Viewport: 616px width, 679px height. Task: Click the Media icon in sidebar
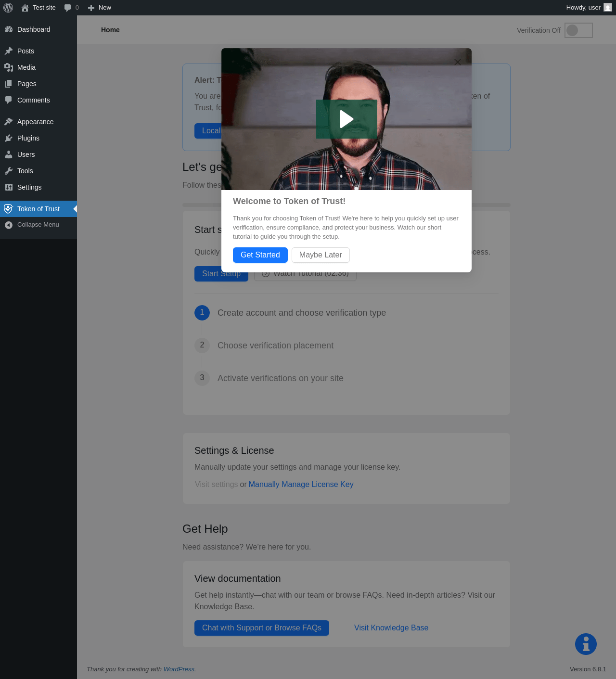point(9,67)
